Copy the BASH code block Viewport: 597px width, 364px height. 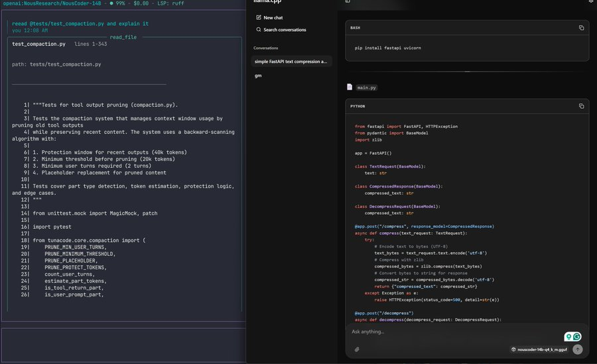click(581, 28)
